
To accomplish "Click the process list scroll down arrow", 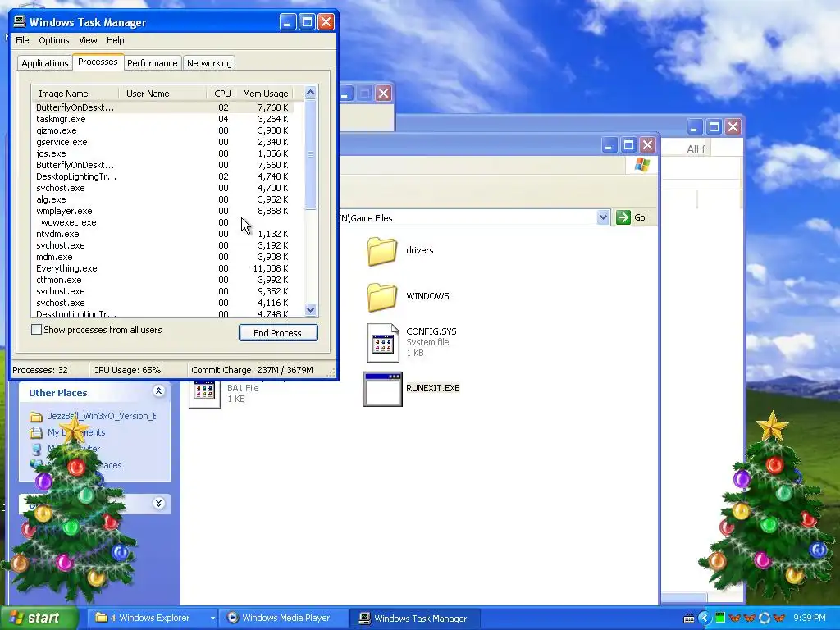I will click(x=311, y=309).
